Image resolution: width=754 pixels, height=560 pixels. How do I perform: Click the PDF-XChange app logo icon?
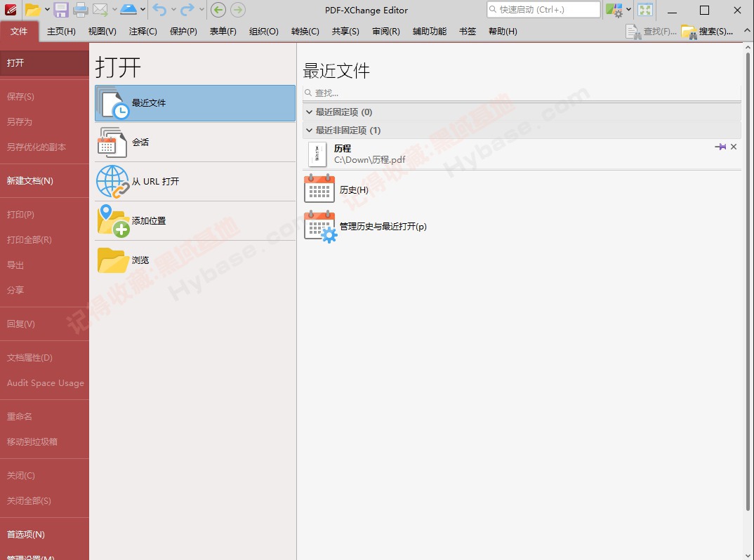pos(11,10)
